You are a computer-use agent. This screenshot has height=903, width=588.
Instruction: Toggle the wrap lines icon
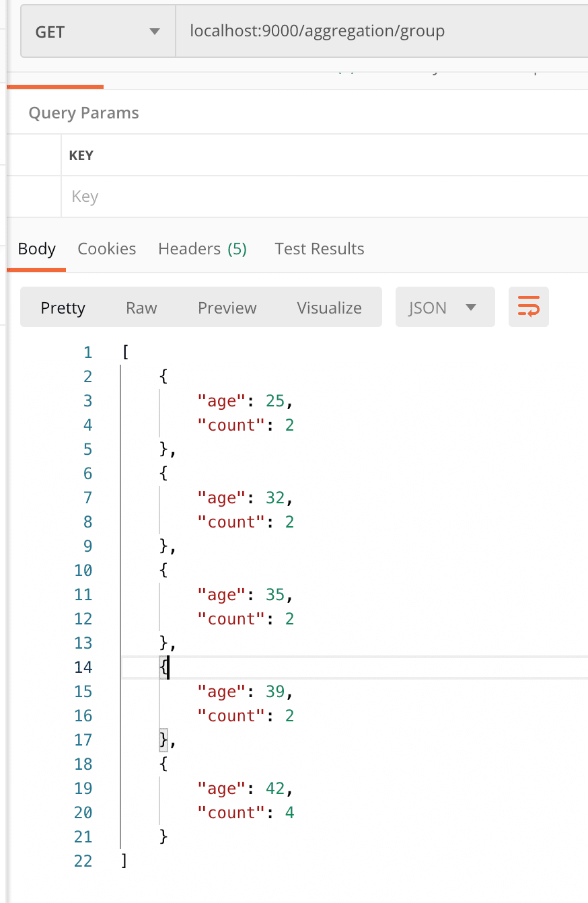pos(529,308)
